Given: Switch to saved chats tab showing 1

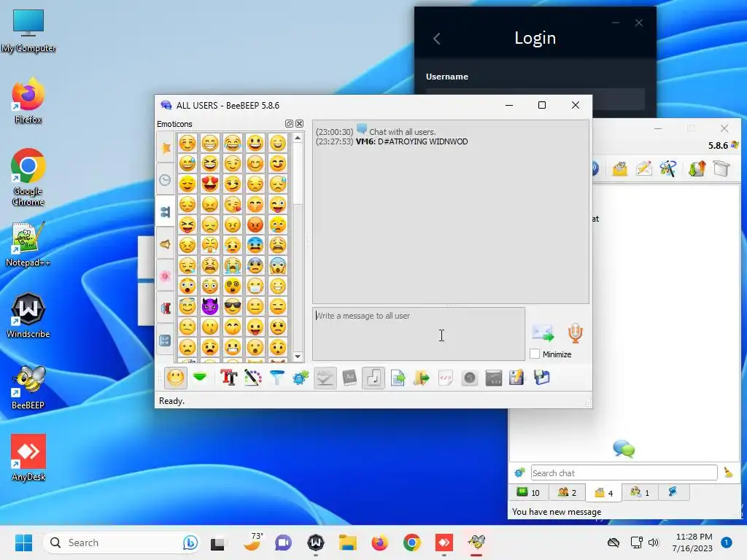Looking at the screenshot, I should [640, 492].
